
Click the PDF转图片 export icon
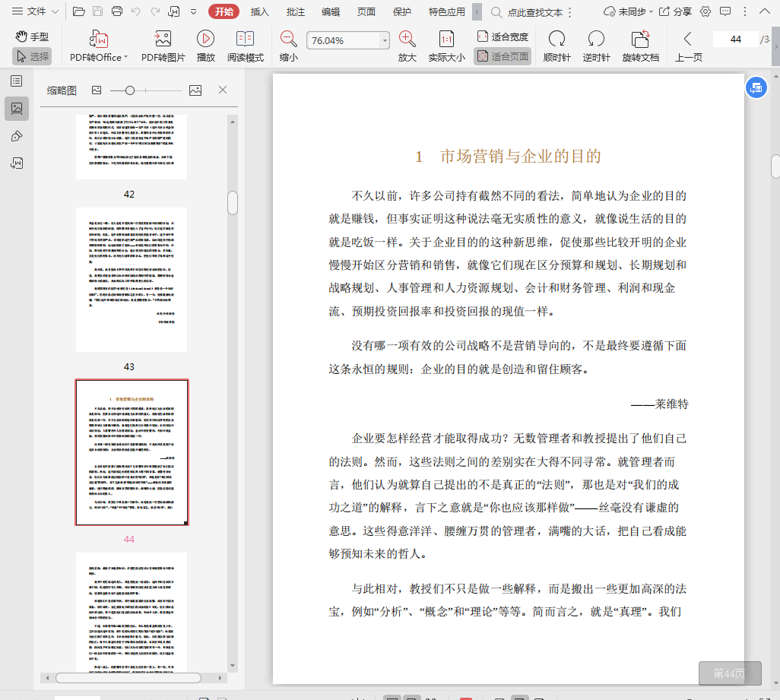coord(163,40)
